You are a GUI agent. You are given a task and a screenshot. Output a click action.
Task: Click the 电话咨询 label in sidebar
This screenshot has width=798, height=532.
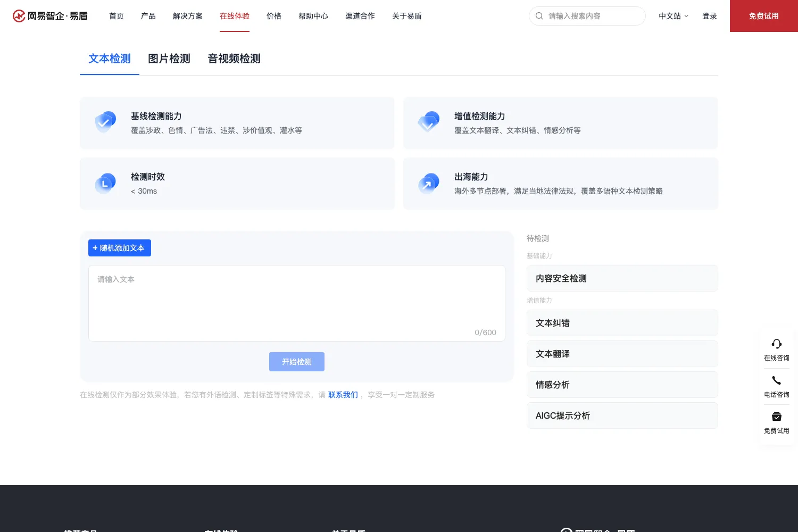pos(777,395)
